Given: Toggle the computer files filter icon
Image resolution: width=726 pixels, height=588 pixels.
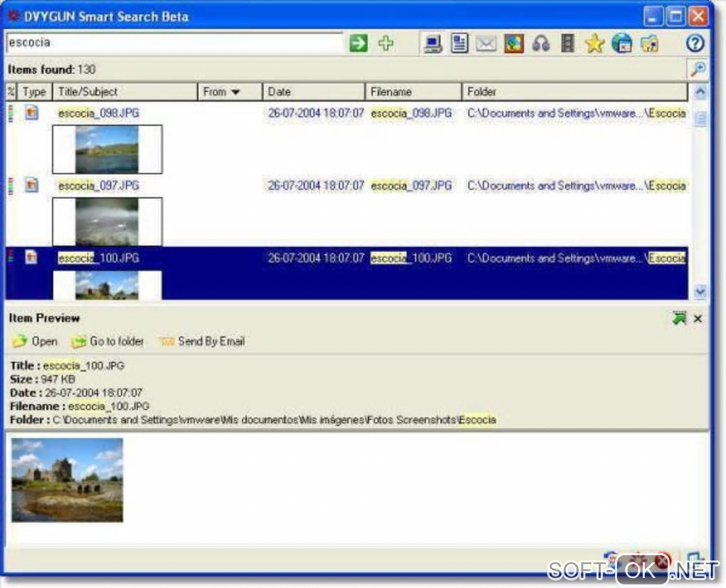Looking at the screenshot, I should pos(433,43).
